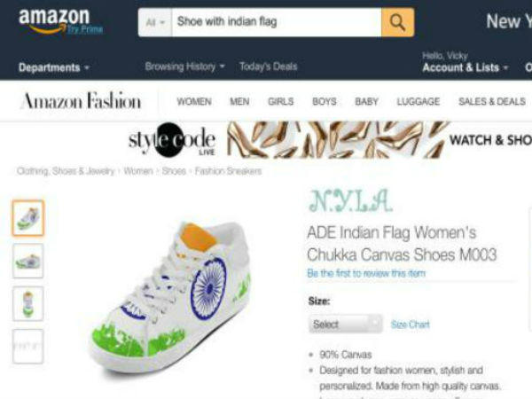Click Be the first to review link

tap(365, 273)
